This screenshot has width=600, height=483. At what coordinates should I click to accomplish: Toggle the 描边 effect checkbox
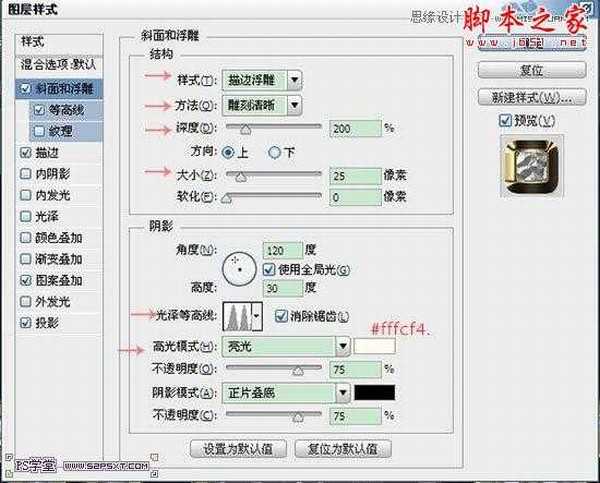pos(25,153)
